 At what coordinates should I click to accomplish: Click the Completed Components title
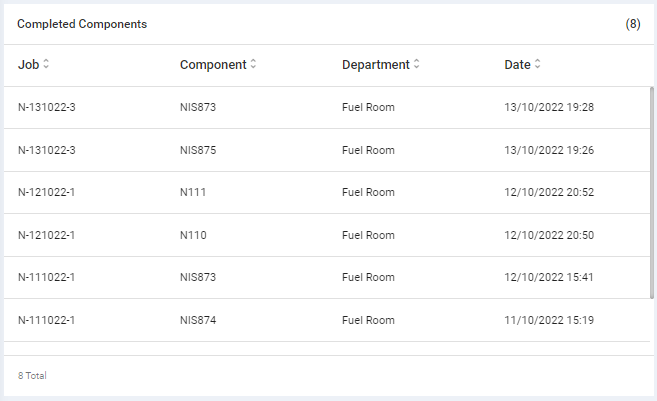tap(82, 24)
